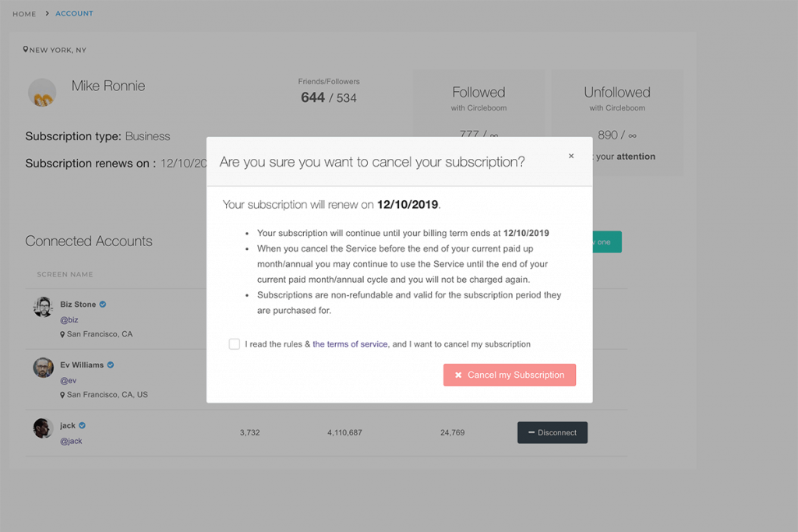
Task: Open the @biz handle link
Action: pyautogui.click(x=69, y=320)
